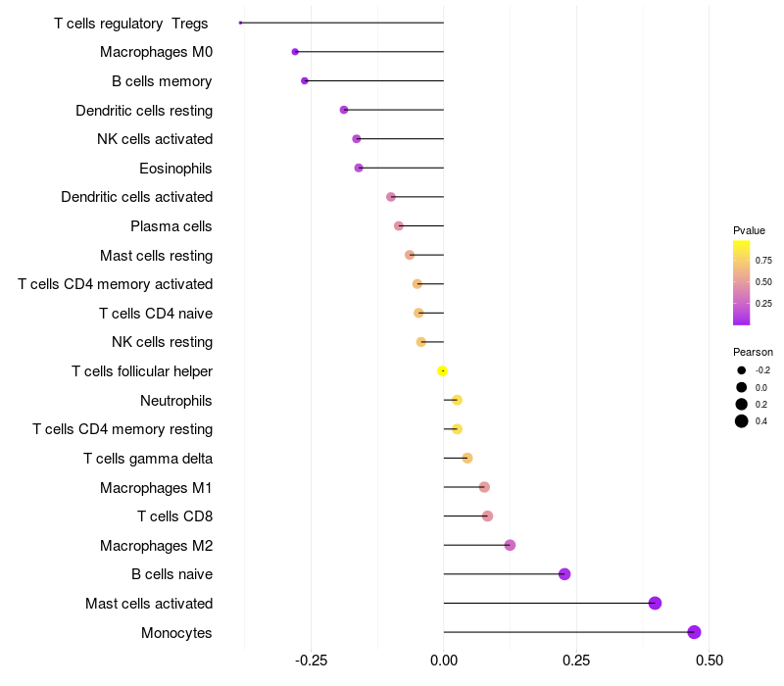Click the Macrophages M2 dot

click(510, 545)
